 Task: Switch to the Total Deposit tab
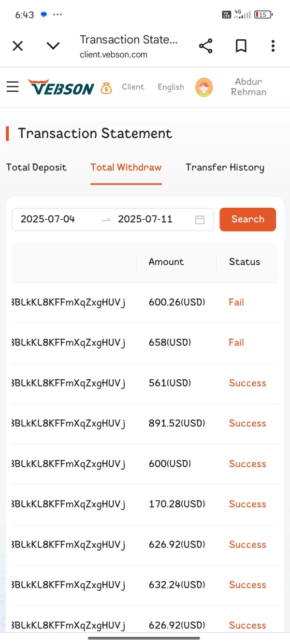coord(36,168)
